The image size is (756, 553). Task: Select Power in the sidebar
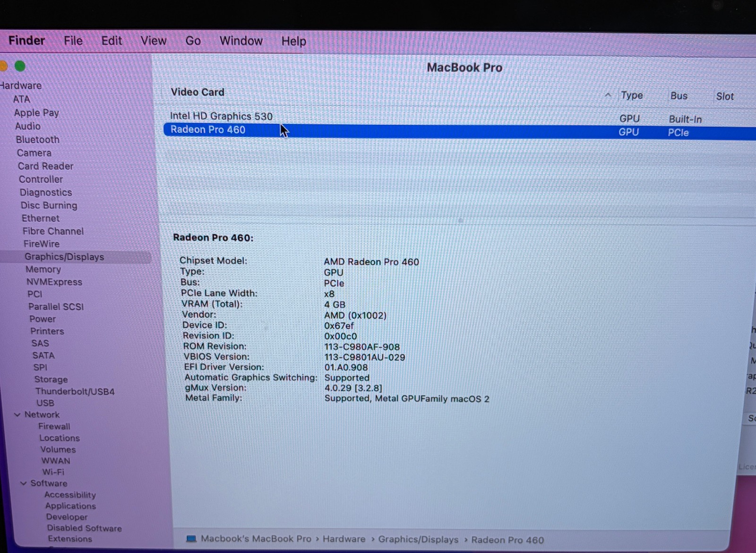coord(43,319)
